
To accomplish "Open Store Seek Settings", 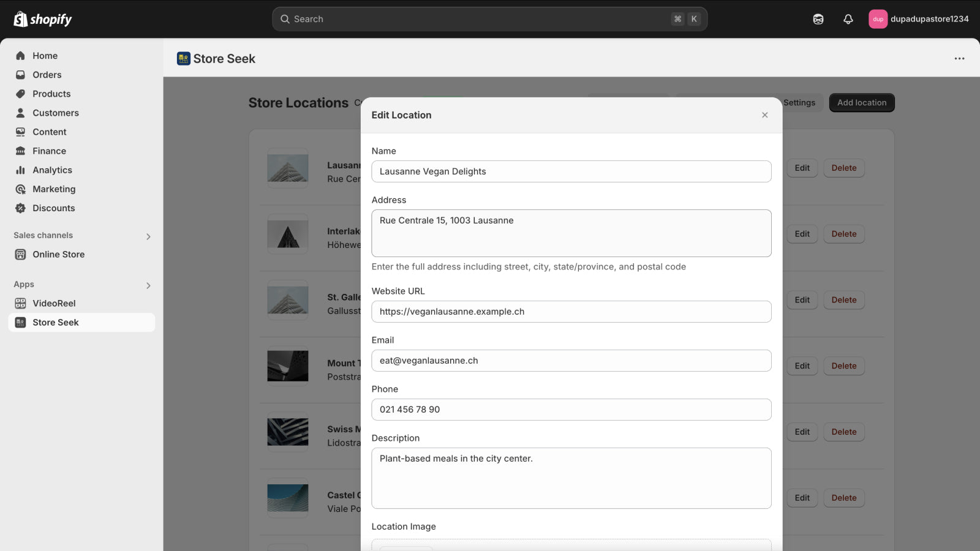I will pos(799,102).
